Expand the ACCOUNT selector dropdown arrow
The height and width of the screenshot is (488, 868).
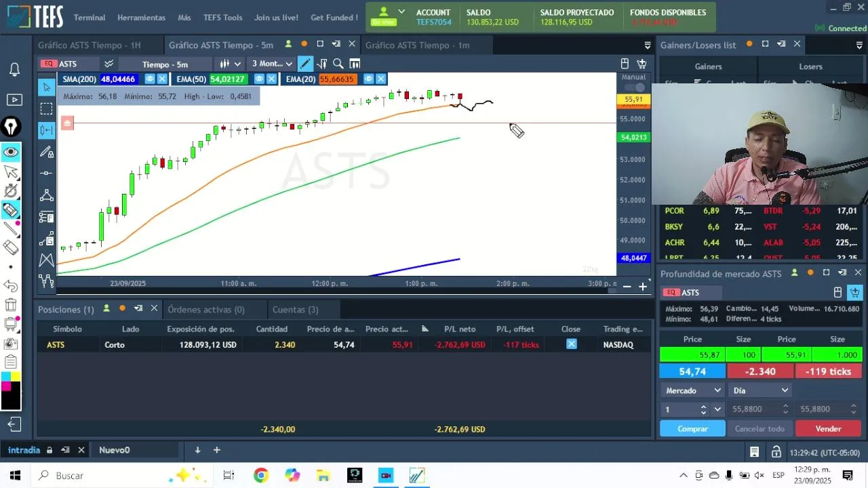pyautogui.click(x=401, y=12)
